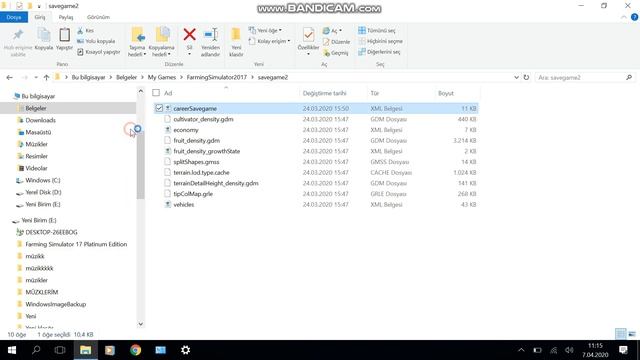The width and height of the screenshot is (640, 360).
Task: Sort by Değiştirme tarihi column
Action: tap(324, 93)
